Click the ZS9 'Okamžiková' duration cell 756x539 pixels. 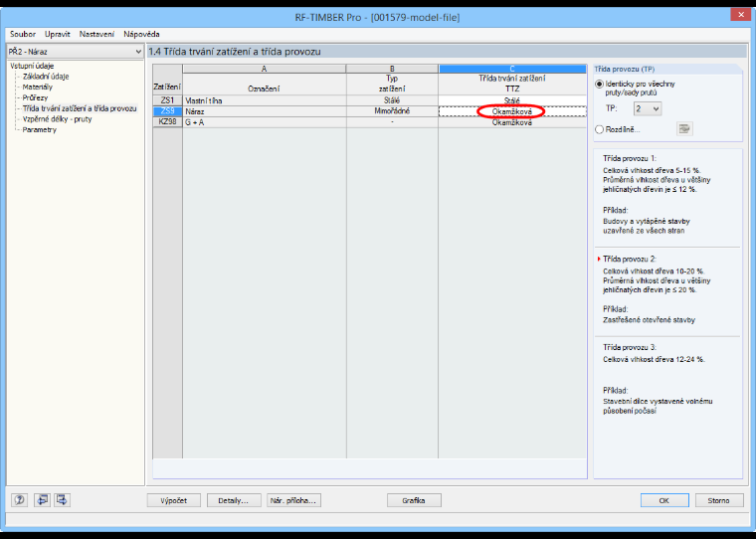pos(512,111)
